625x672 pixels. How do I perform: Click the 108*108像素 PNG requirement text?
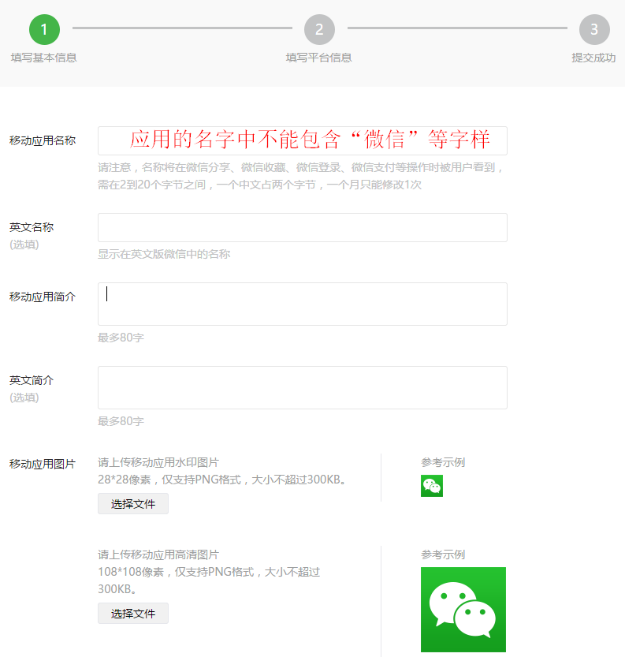tap(209, 581)
